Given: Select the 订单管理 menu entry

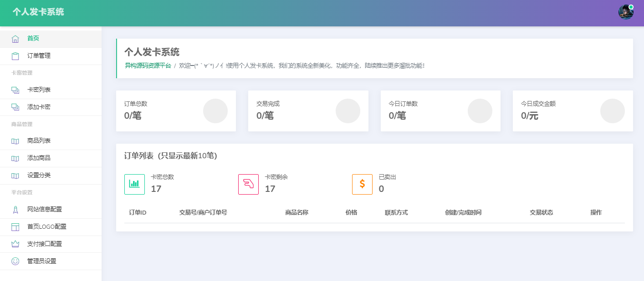Looking at the screenshot, I should [38, 55].
